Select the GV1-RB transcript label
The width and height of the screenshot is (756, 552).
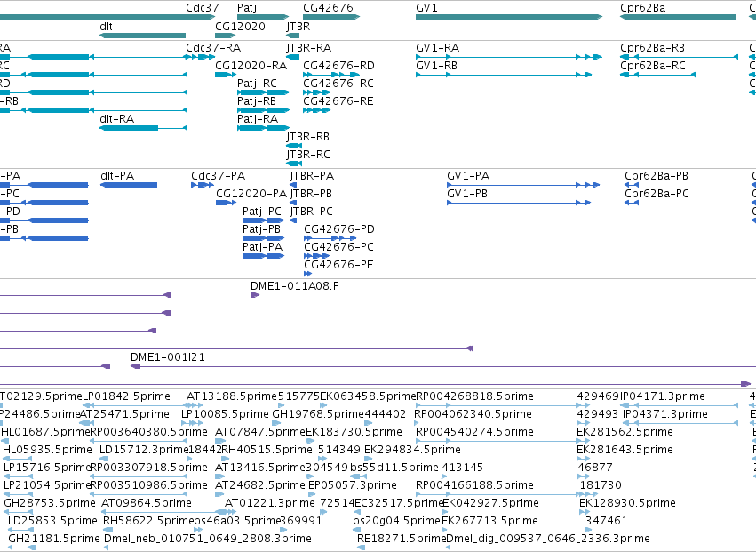[436, 65]
